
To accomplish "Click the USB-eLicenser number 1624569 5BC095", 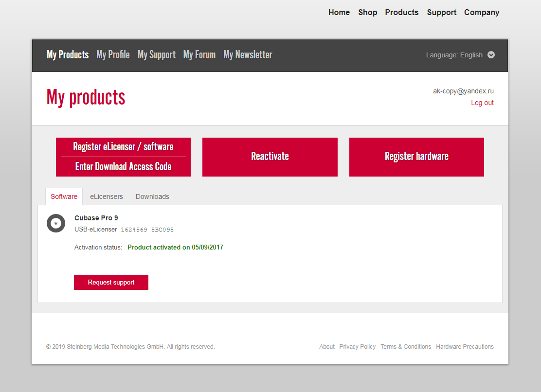I will pos(147,230).
